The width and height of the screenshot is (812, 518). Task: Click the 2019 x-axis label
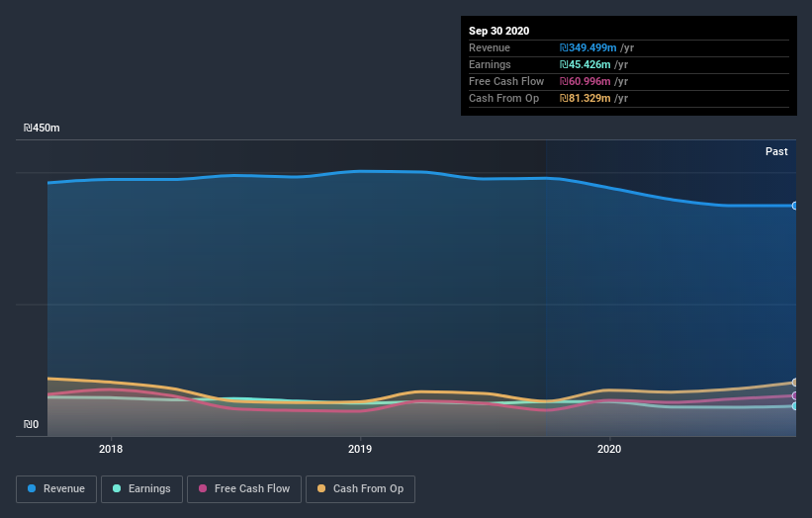[360, 449]
